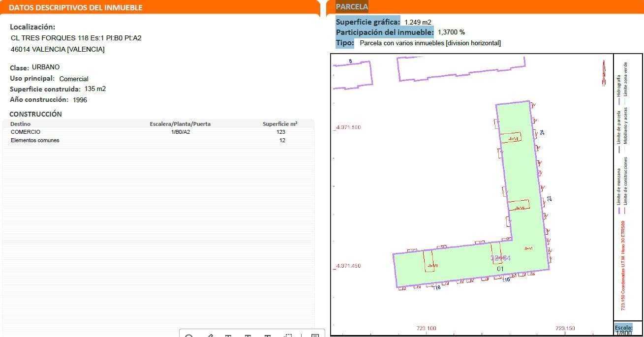Click the purple 'Límite de manzana' legend line
This screenshot has height=337, width=644.
[618, 210]
